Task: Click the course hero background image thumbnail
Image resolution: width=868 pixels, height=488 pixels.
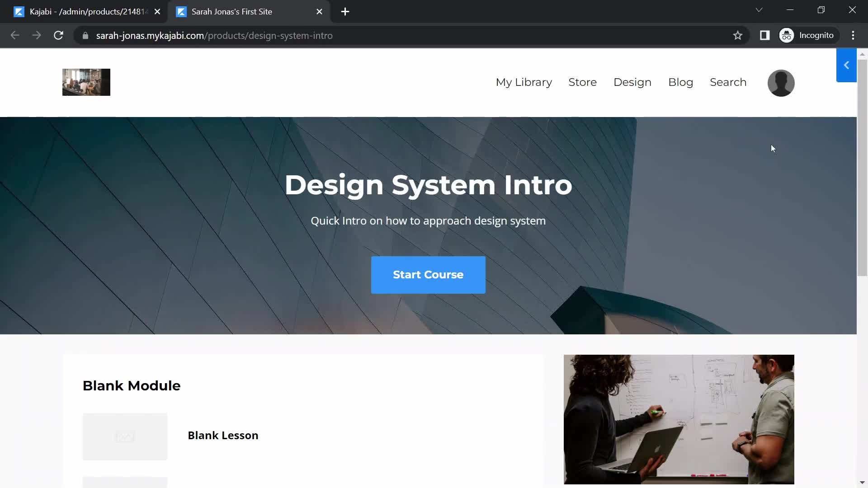Action: point(86,82)
